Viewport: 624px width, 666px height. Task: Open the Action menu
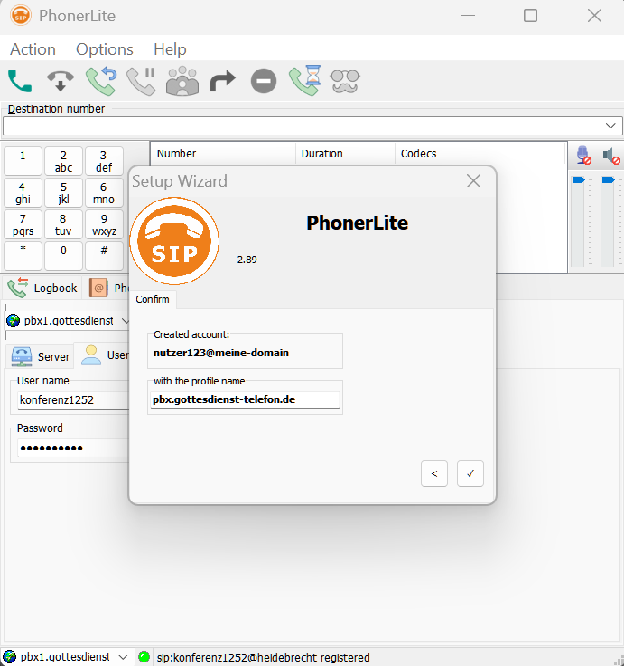pyautogui.click(x=33, y=50)
